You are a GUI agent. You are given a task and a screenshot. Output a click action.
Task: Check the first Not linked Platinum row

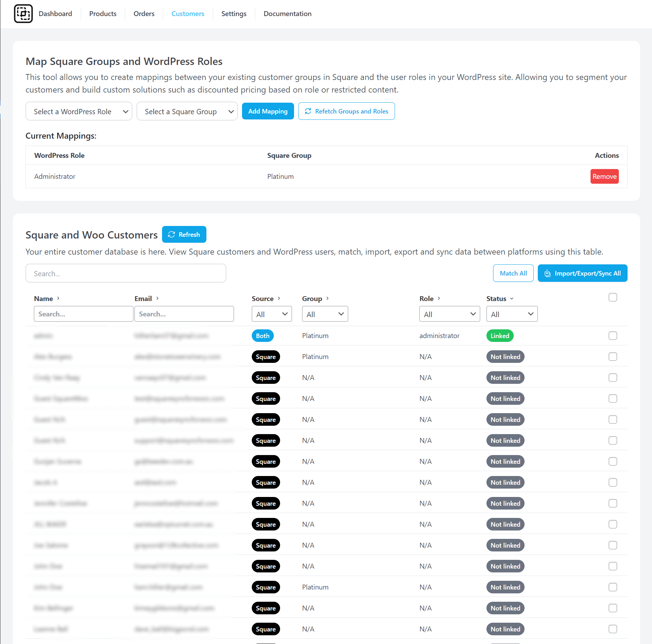613,357
